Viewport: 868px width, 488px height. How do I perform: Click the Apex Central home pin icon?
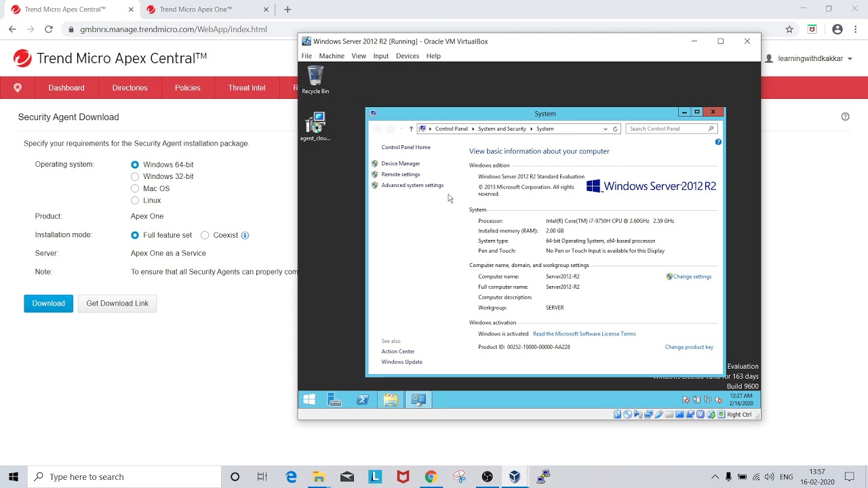[x=18, y=87]
